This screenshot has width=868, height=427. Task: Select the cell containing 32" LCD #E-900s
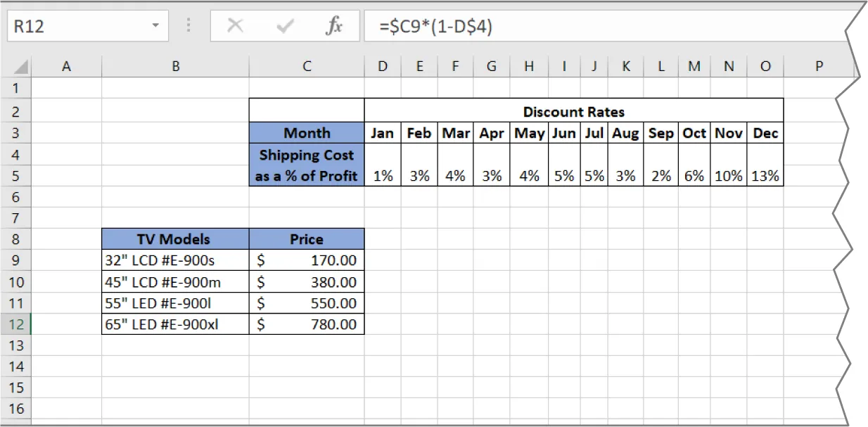click(175, 260)
